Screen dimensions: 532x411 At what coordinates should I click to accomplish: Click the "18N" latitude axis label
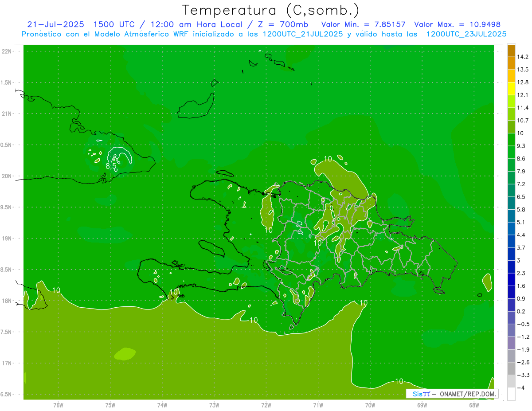coord(7,301)
